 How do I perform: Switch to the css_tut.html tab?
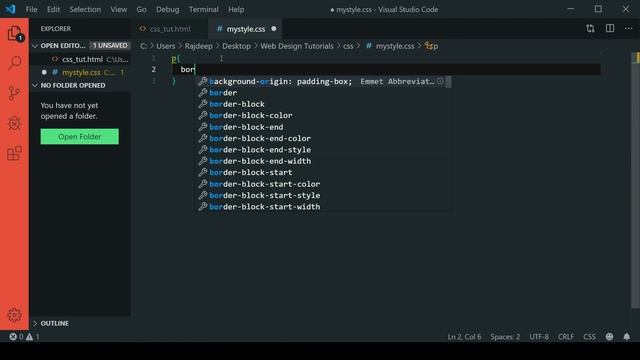[170, 29]
